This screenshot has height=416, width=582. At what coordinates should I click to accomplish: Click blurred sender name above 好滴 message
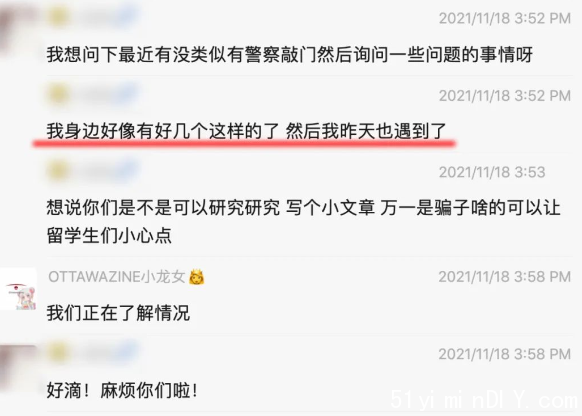(x=94, y=353)
